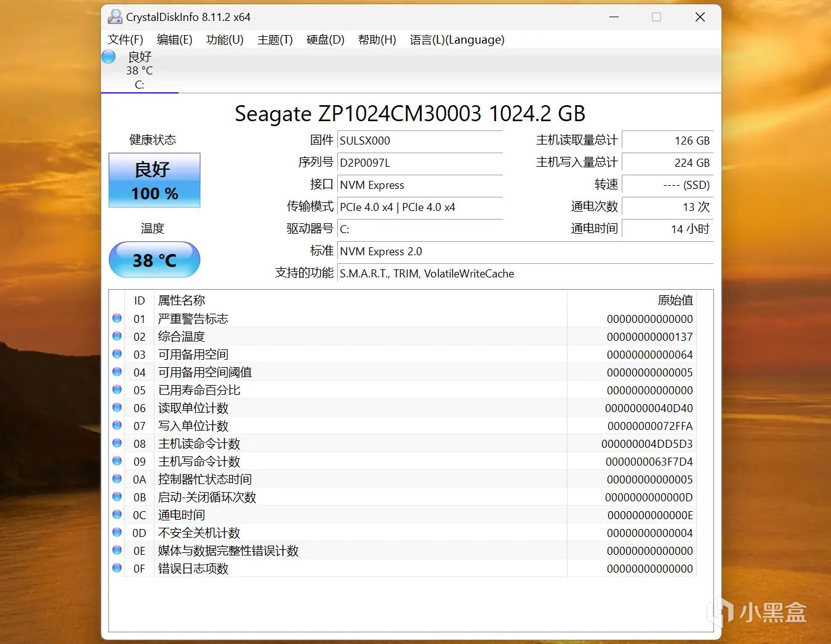Click raw value 00000000072FFA
The width and height of the screenshot is (831, 644).
(x=650, y=426)
